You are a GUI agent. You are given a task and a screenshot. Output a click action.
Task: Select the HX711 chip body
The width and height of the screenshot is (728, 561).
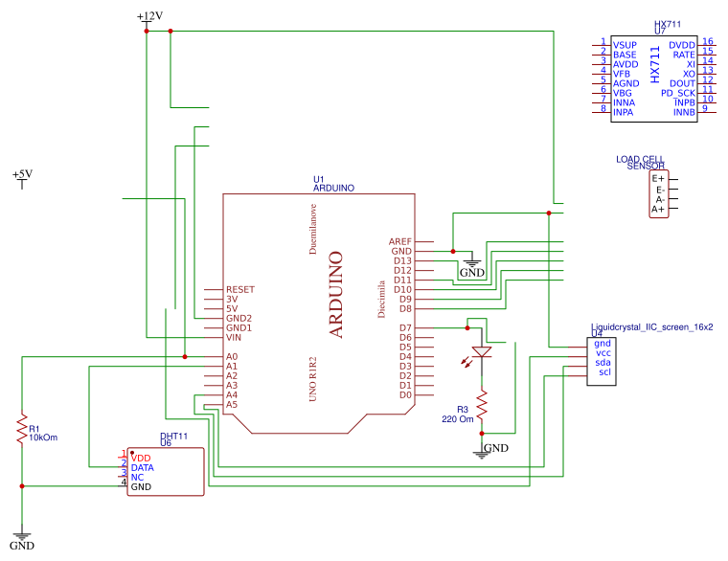click(653, 79)
